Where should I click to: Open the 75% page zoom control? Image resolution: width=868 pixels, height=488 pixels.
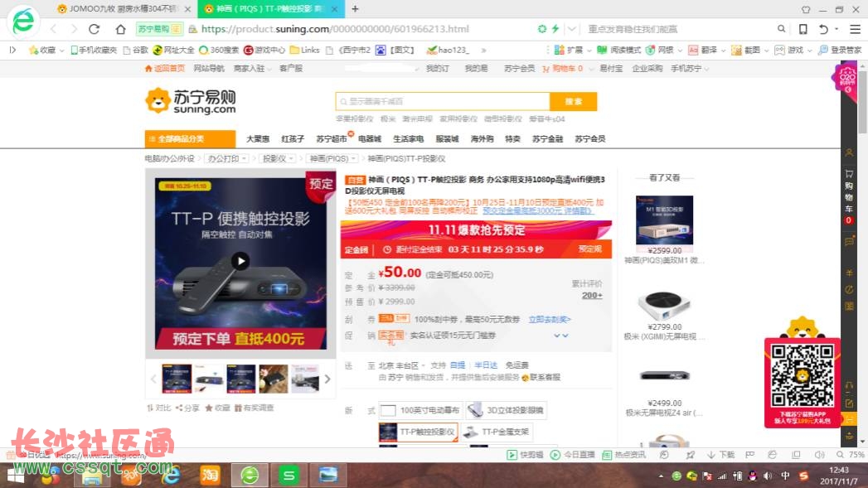(851, 455)
